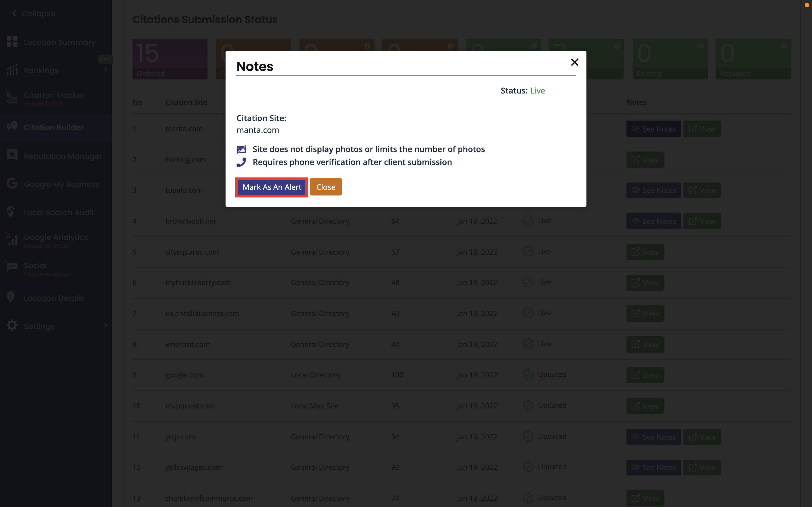Click the Mark As An Alert button

(272, 187)
